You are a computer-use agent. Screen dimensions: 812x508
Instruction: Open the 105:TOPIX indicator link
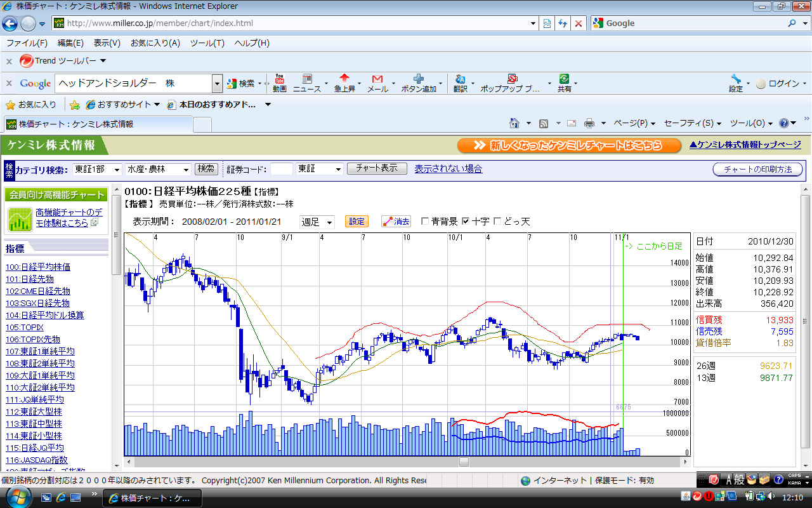click(25, 327)
